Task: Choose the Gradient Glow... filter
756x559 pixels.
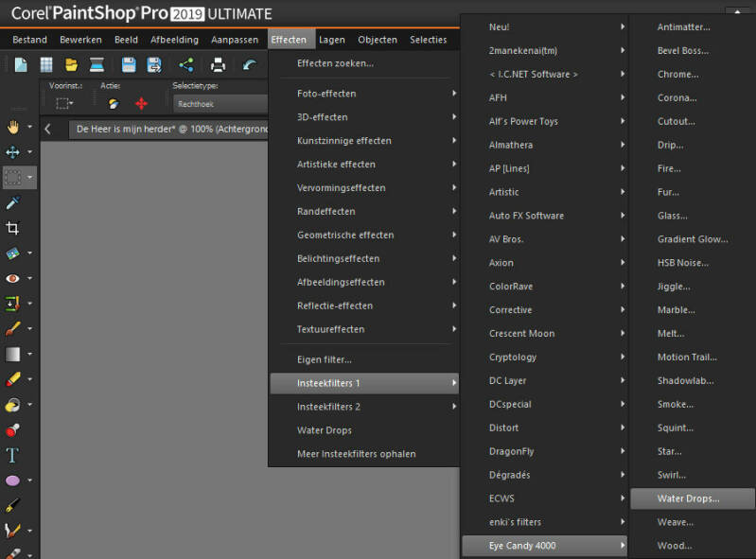Action: coord(693,239)
